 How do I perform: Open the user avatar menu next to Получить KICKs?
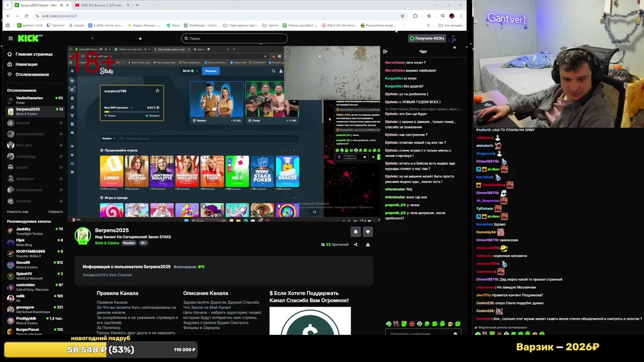(x=452, y=38)
